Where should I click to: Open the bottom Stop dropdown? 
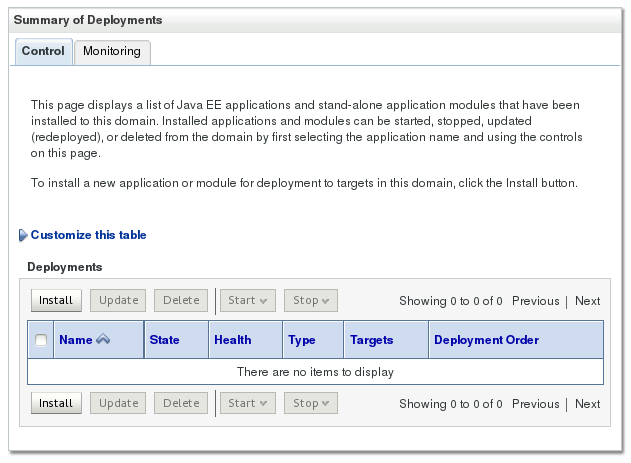coord(311,404)
